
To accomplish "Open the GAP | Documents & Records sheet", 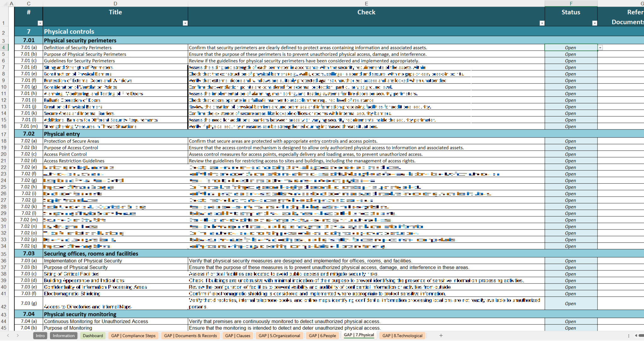I will click(190, 335).
